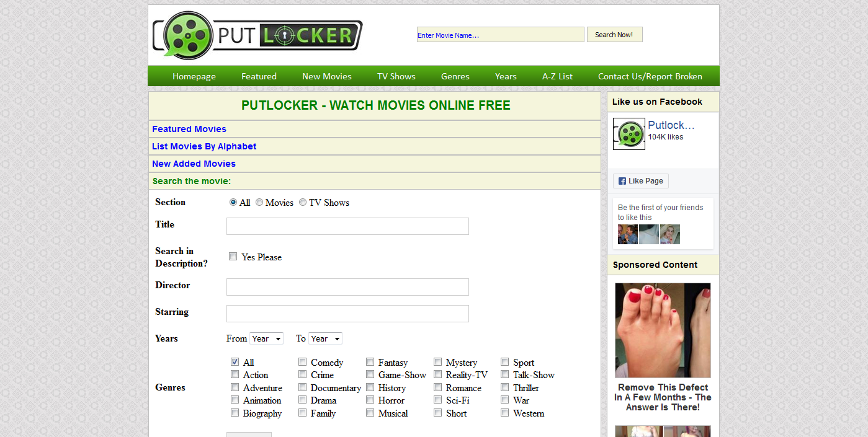Open the Featured Movies link
Screen dimensions: 868x437
(x=189, y=129)
